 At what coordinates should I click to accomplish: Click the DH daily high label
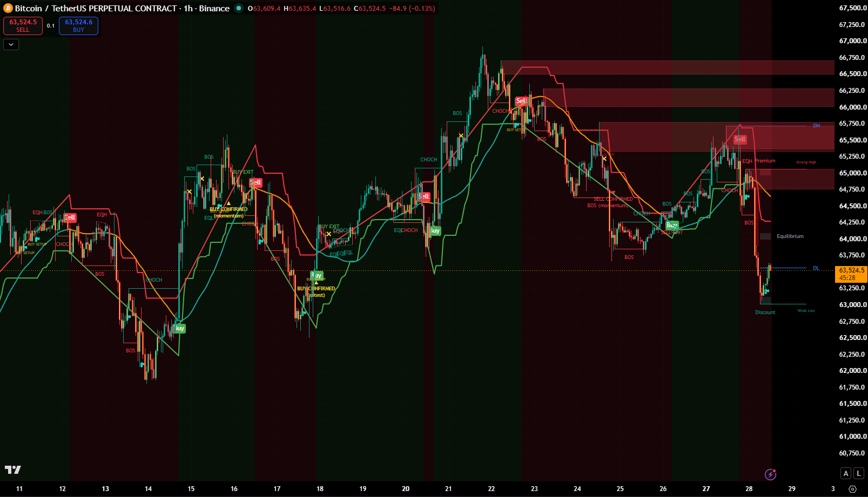817,126
